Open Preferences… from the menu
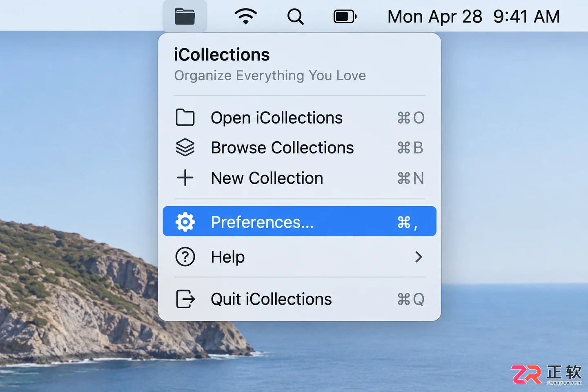 coord(300,221)
